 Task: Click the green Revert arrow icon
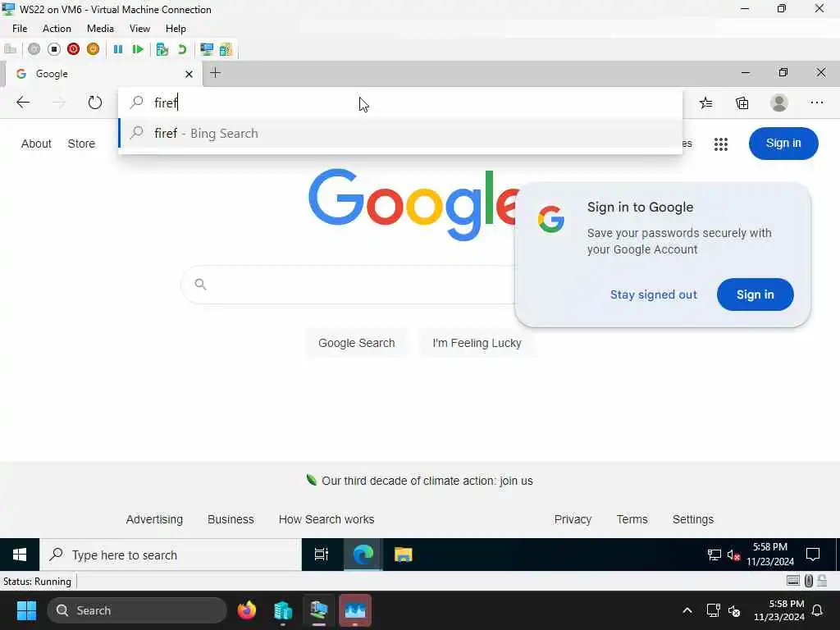(182, 49)
